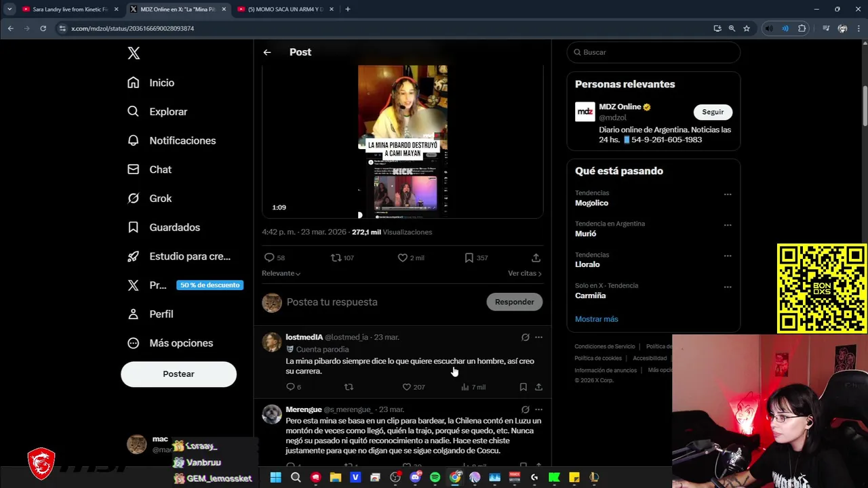The height and width of the screenshot is (488, 868).
Task: Open Más opciones in the sidebar
Action: 170,343
